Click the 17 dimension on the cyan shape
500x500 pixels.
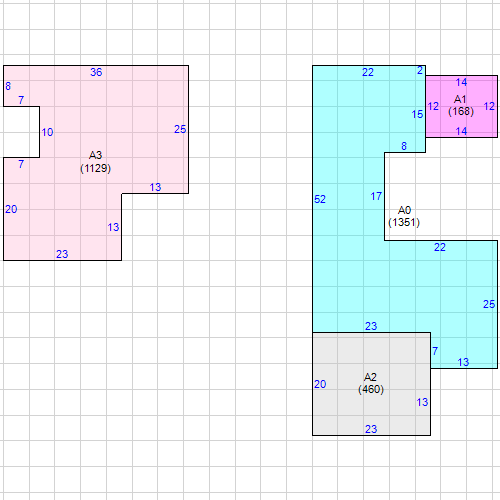(x=376, y=196)
